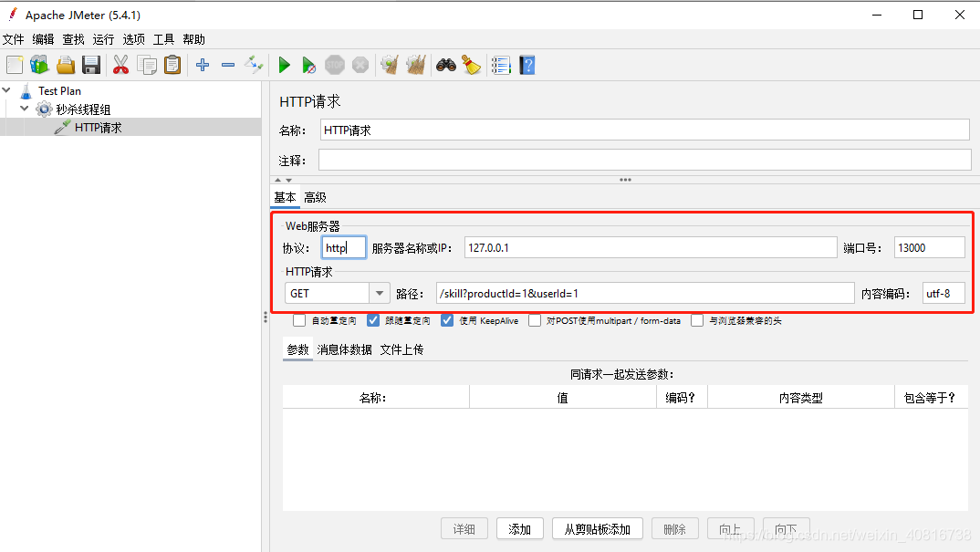Screen dimensions: 980x552
Task: Click the New test plan icon
Action: tap(15, 65)
